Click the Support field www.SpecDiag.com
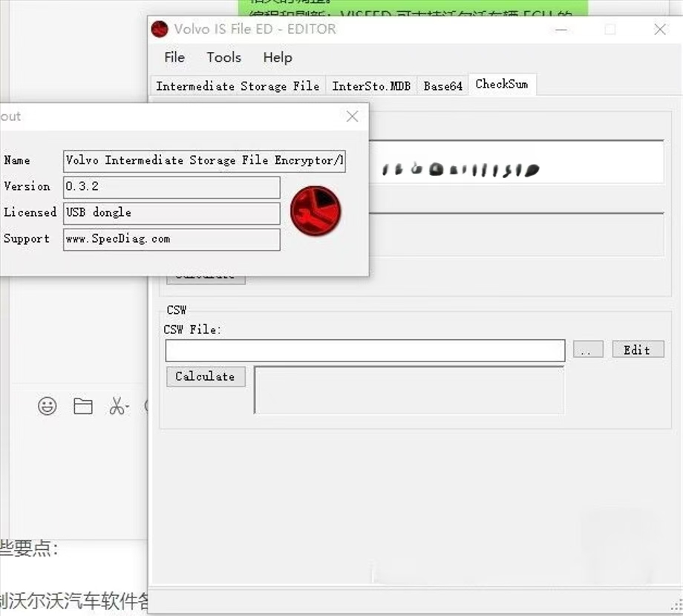The width and height of the screenshot is (683, 616). coord(171,239)
